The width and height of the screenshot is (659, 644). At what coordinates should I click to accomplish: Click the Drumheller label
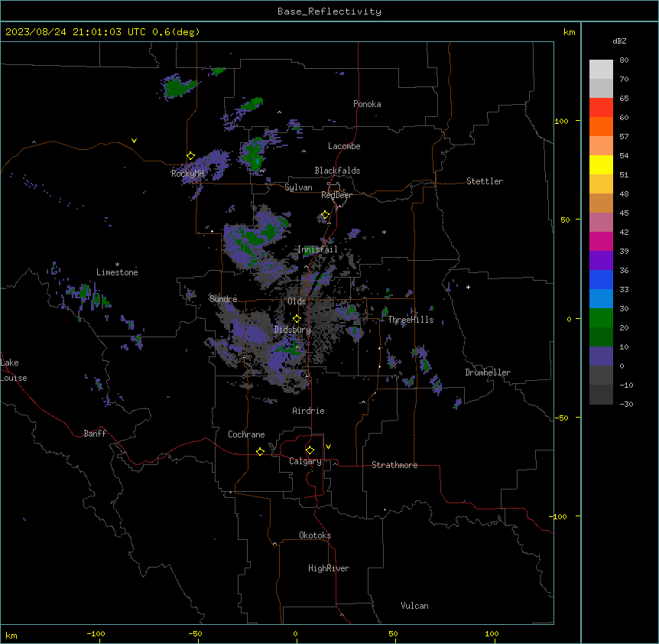point(488,372)
